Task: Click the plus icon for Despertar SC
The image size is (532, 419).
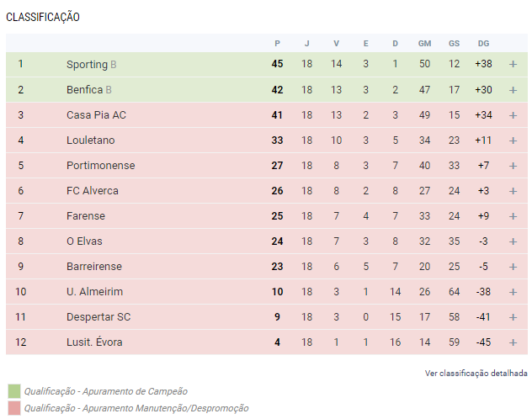Action: pos(513,317)
